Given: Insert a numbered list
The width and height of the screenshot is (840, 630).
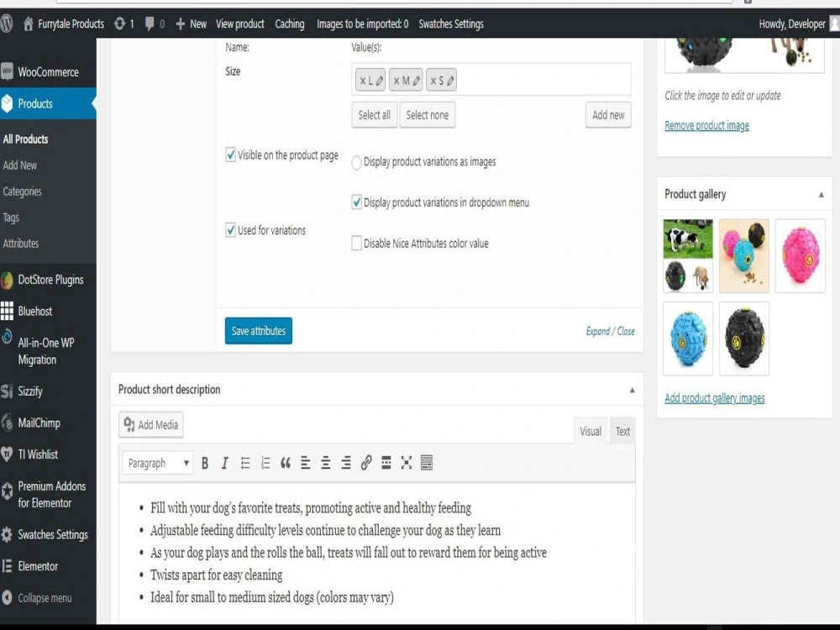Looking at the screenshot, I should pyautogui.click(x=265, y=463).
